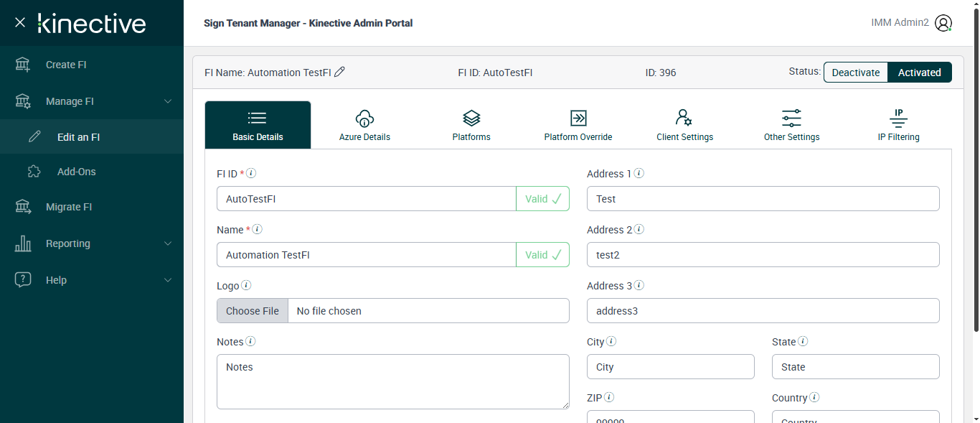Click the Choose File button for Logo

coord(253,311)
